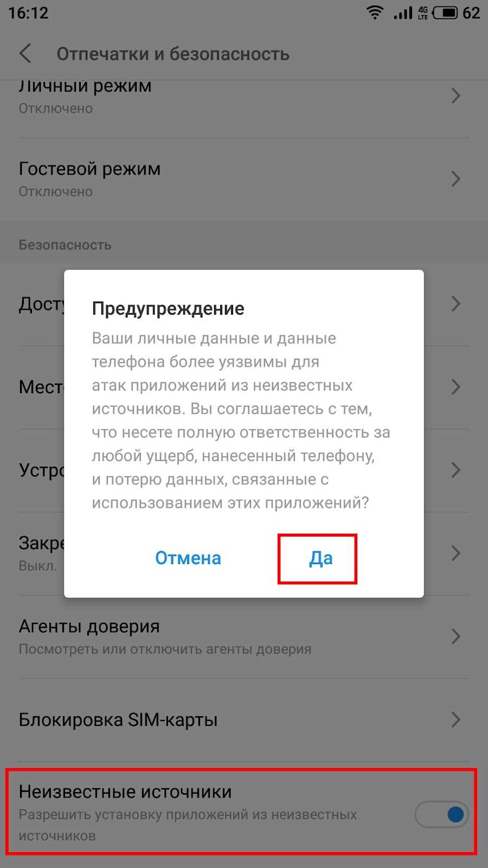Open Личный режим via its chevron
Image resolution: width=488 pixels, height=868 pixels.
click(456, 96)
